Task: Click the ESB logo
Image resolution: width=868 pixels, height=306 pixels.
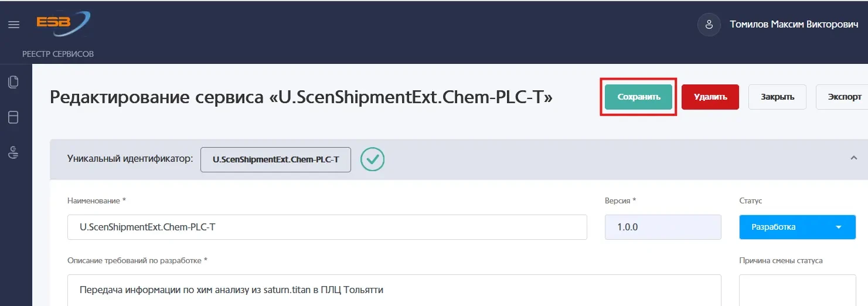Action: 63,24
